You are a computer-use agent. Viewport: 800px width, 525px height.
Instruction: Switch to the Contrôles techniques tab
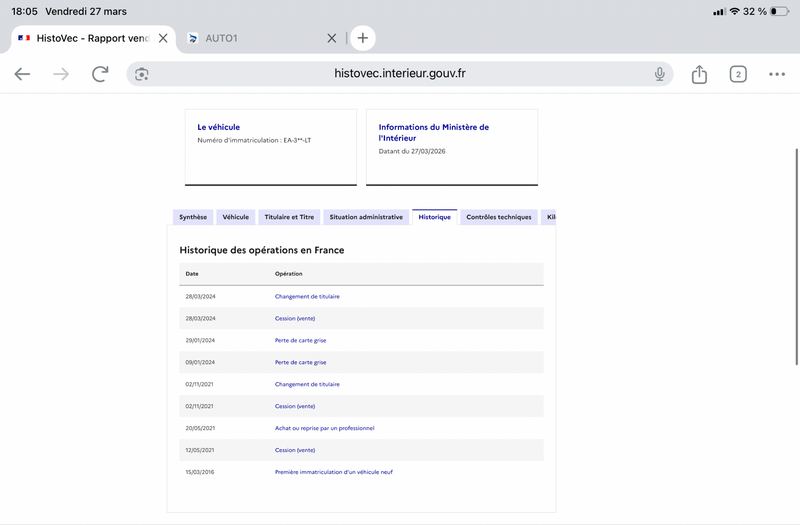click(499, 217)
